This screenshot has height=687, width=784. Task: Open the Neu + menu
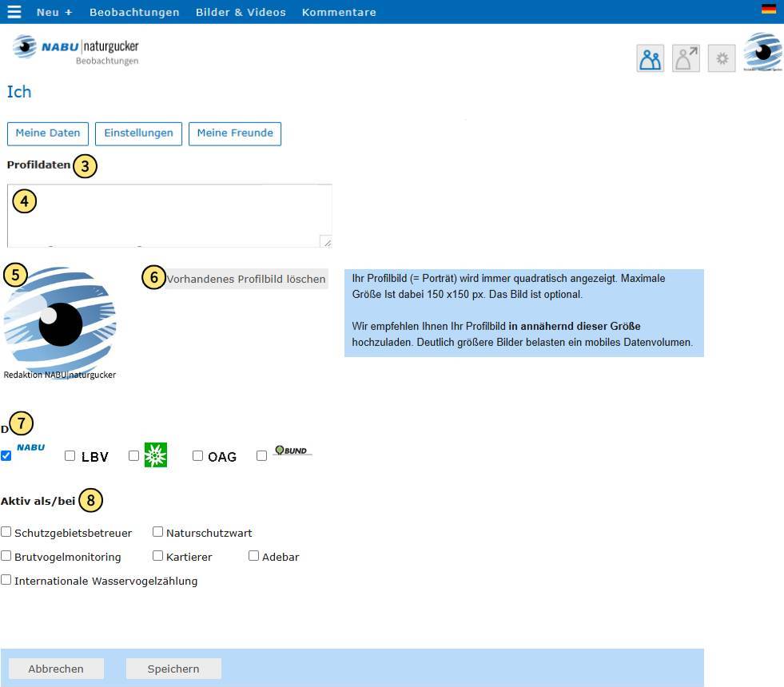(54, 12)
